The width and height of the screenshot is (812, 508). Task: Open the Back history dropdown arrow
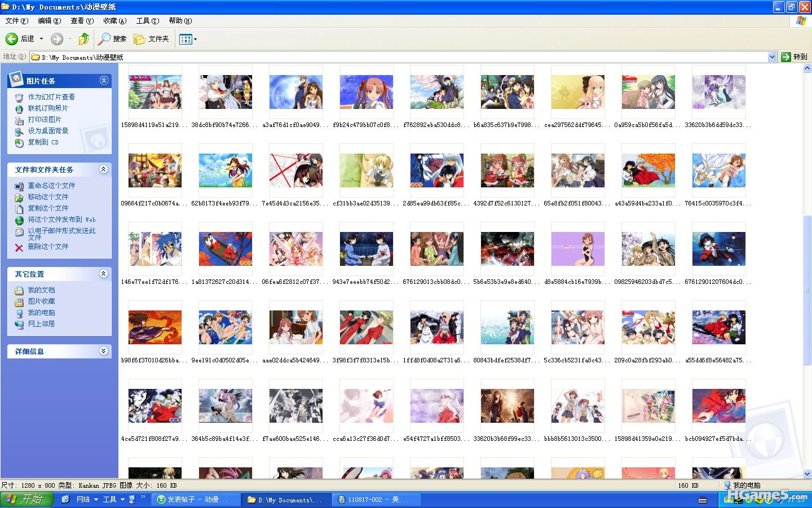(41, 39)
